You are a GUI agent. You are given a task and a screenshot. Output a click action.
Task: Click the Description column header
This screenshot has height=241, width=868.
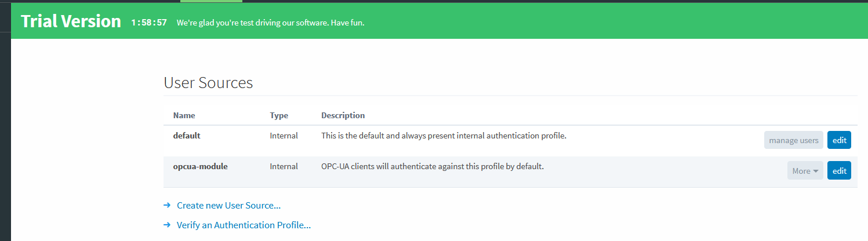tap(343, 115)
